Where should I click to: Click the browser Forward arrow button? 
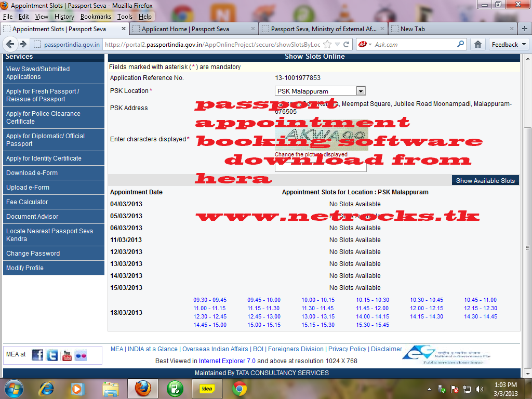(x=23, y=44)
